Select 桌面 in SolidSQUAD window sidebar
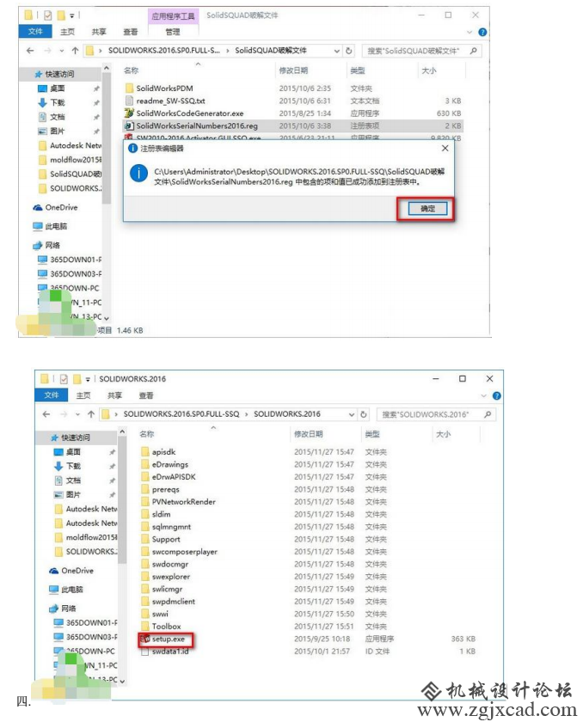The height and width of the screenshot is (728, 583). coord(58,89)
